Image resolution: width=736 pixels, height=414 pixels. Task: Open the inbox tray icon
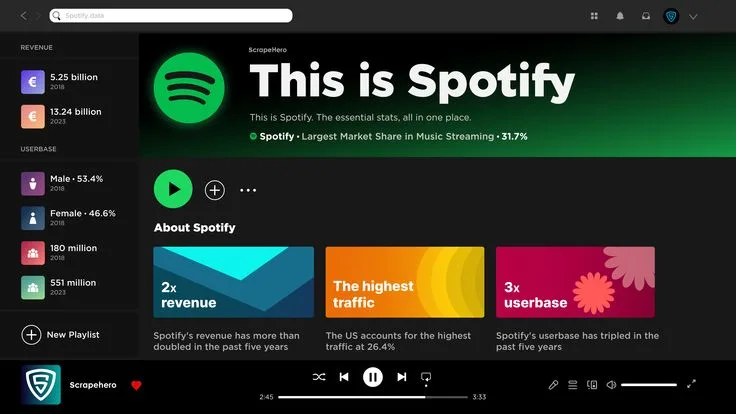[x=646, y=16]
